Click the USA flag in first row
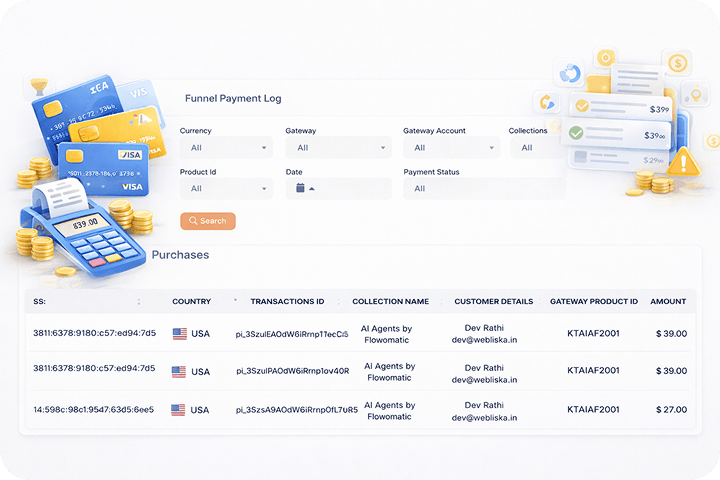 click(x=180, y=334)
